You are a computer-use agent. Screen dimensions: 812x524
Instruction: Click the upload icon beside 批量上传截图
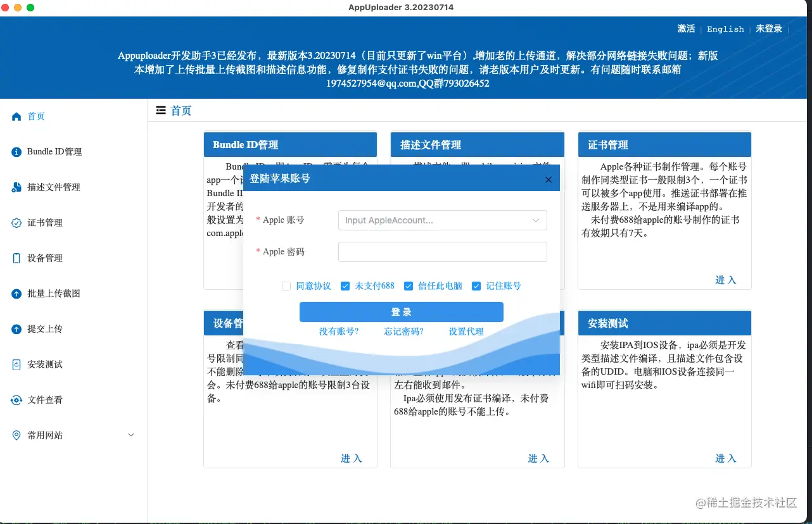(16, 294)
